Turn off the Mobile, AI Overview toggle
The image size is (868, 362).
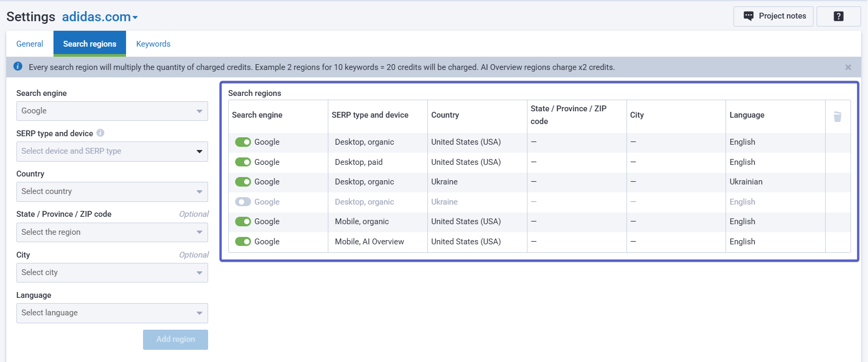(243, 242)
